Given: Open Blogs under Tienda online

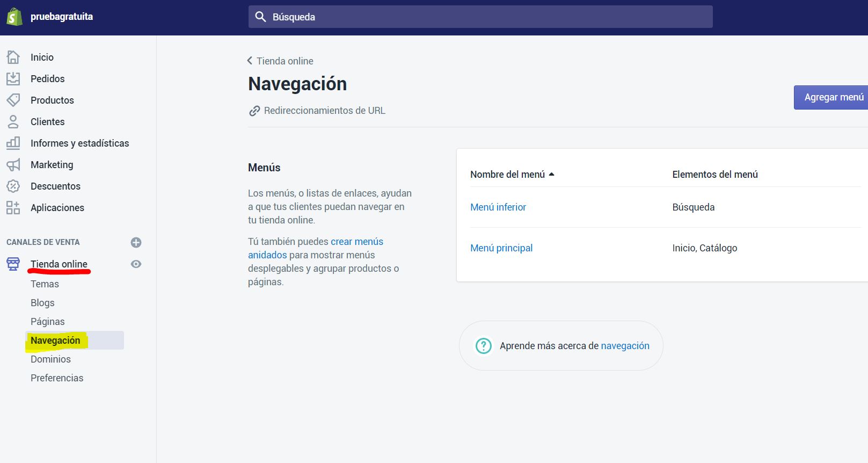Looking at the screenshot, I should click(42, 303).
